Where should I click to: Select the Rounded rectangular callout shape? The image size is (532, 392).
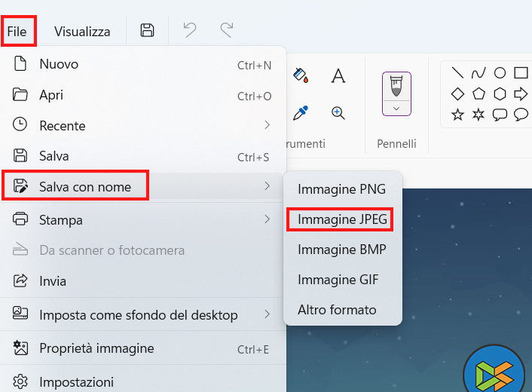pos(500,115)
